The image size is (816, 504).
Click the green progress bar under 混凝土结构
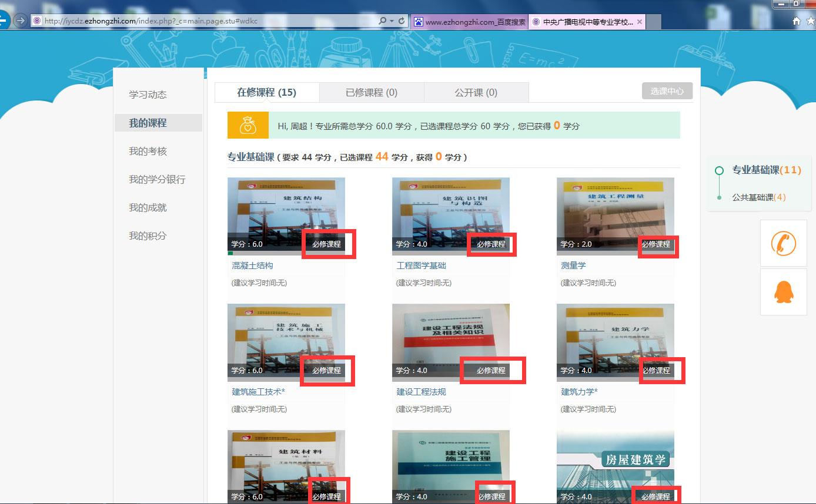pos(230,253)
